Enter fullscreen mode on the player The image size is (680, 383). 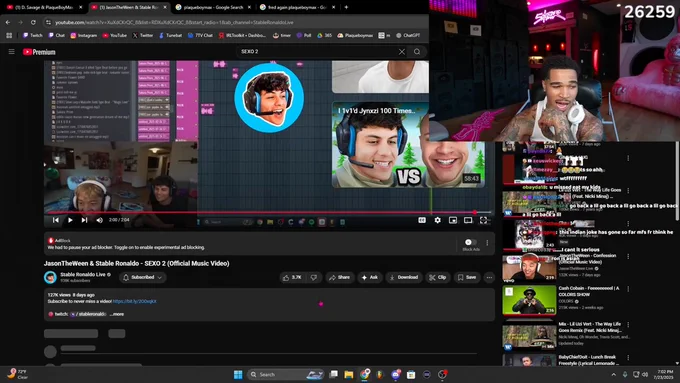tap(483, 220)
